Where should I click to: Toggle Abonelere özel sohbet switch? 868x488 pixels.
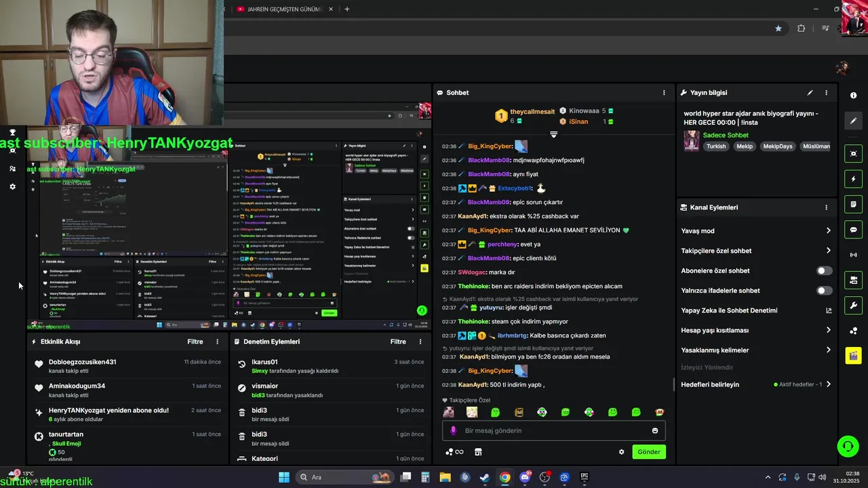click(x=824, y=270)
